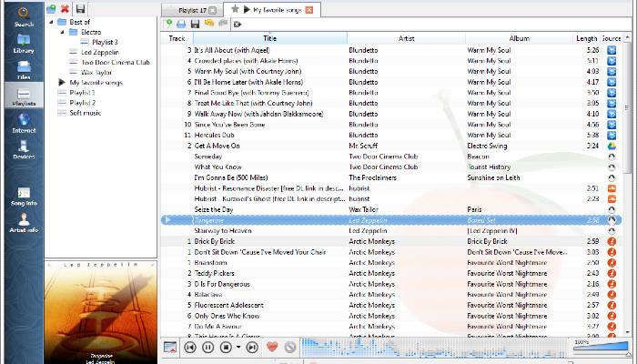The image size is (637, 364).
Task: Close the Playlist 17 tab
Action: pyautogui.click(x=212, y=10)
